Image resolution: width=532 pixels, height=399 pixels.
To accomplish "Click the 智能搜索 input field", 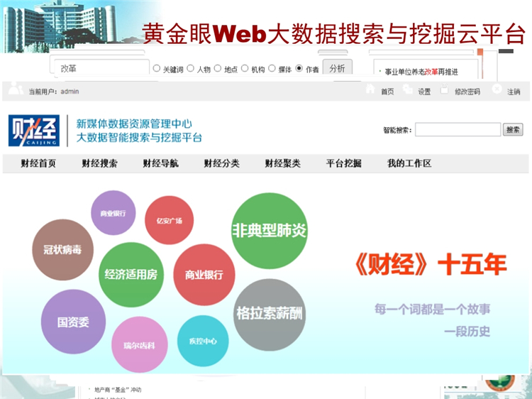I will (458, 129).
